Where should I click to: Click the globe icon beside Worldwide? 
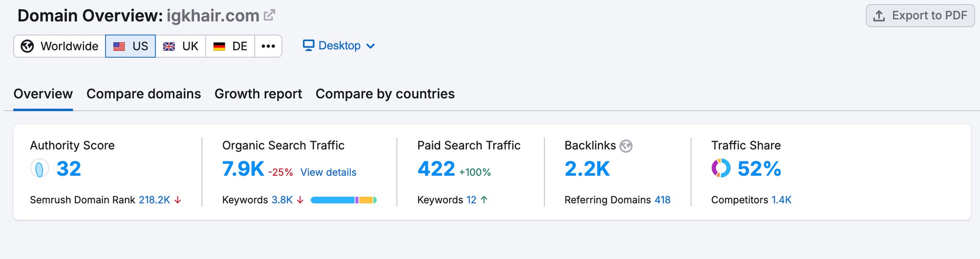point(27,46)
